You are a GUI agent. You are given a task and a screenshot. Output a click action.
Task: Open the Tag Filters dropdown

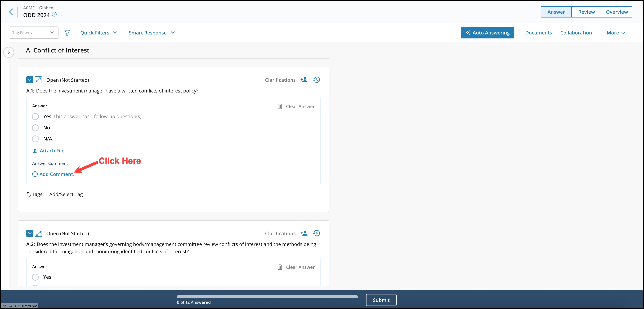(34, 33)
